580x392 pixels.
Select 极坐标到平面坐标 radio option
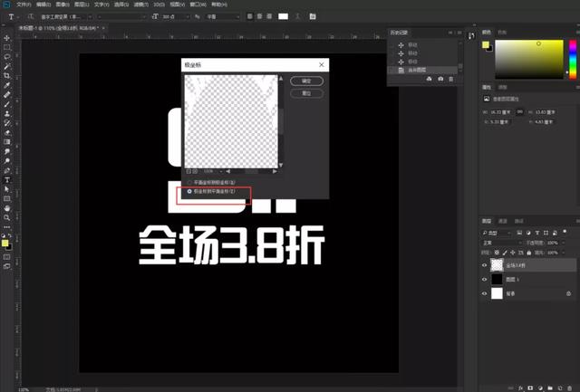(x=188, y=192)
